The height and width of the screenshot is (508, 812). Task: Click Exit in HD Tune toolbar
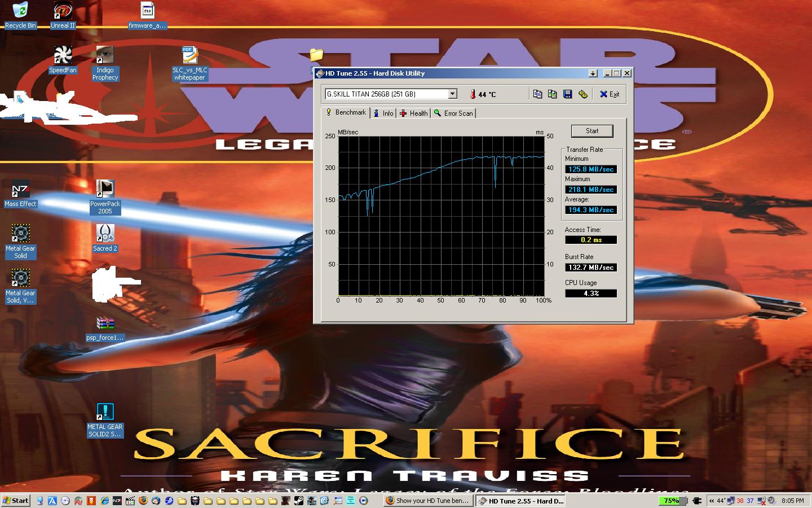click(x=610, y=94)
